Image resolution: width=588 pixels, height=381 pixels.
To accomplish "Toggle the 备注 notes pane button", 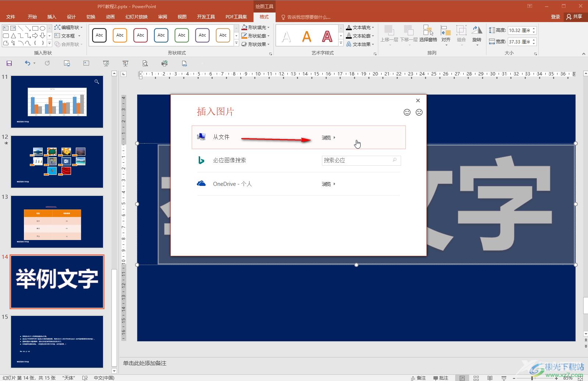I will [x=418, y=378].
